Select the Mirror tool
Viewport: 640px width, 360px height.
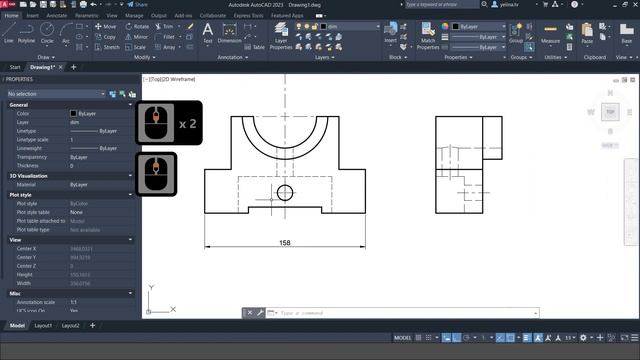pos(136,37)
